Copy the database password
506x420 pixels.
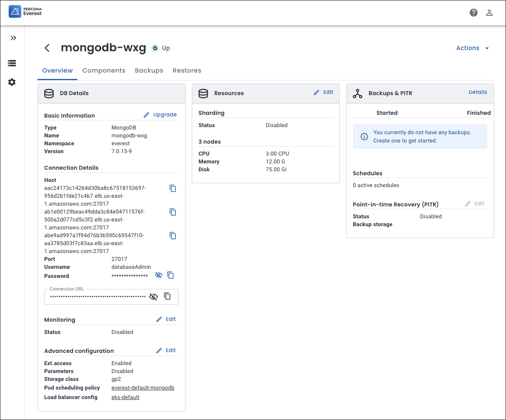click(x=171, y=275)
